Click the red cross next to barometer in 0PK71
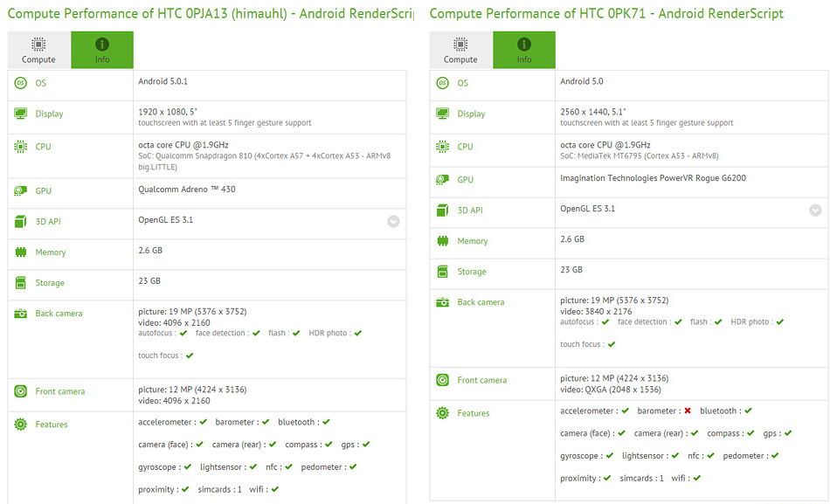 pos(688,411)
